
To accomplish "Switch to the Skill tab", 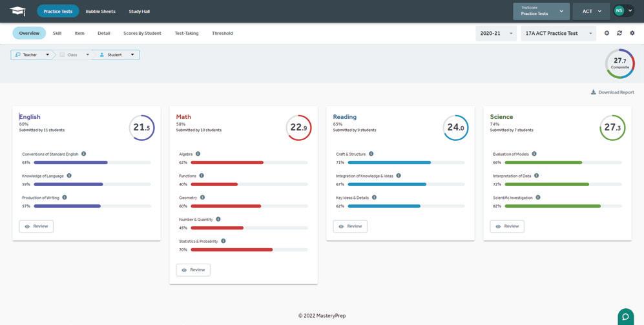I will tap(57, 34).
